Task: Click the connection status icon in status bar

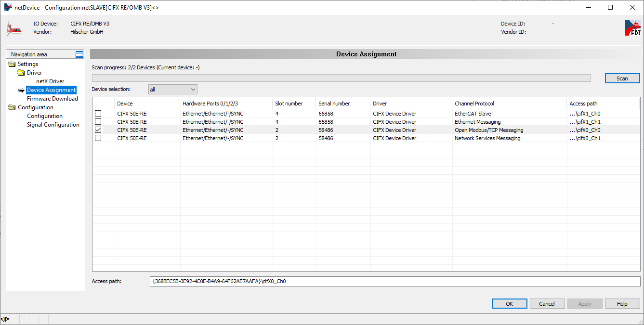Action: pyautogui.click(x=5, y=319)
